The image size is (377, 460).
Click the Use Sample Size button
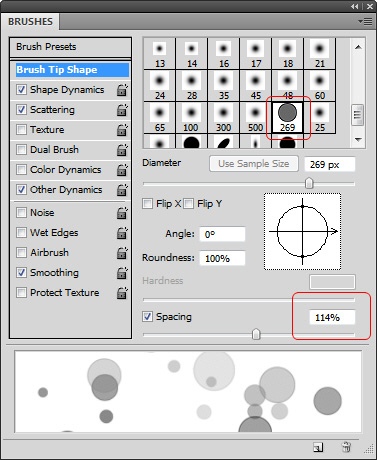(254, 164)
